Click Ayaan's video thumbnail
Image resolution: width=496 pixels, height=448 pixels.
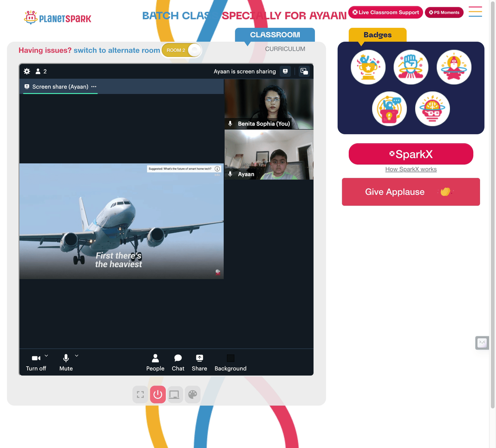tap(269, 155)
